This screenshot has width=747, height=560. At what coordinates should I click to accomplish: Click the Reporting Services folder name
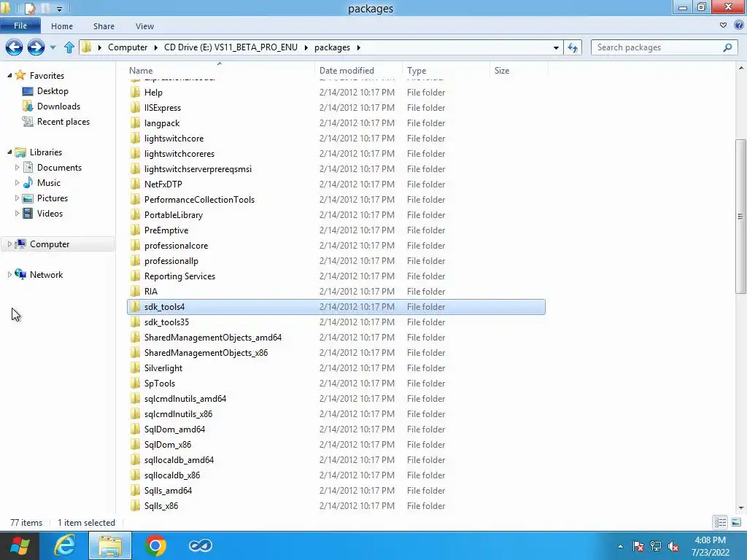(179, 276)
